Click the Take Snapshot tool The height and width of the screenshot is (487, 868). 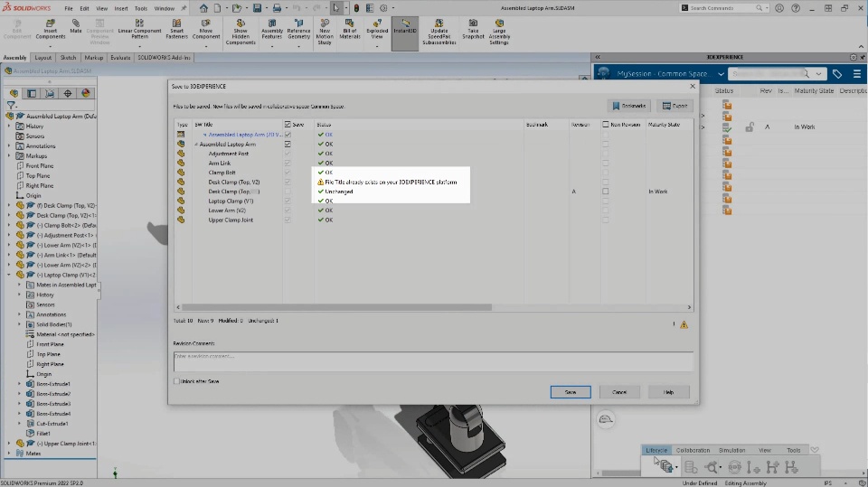tap(473, 29)
